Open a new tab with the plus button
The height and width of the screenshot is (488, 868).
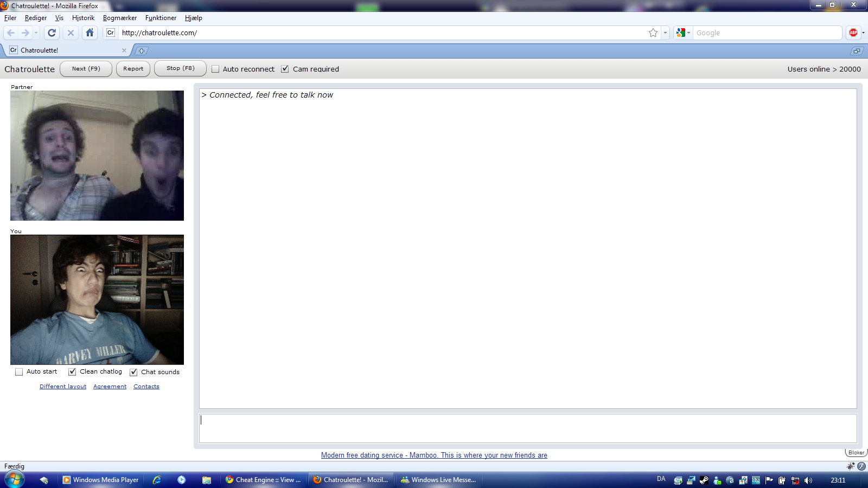click(x=142, y=51)
